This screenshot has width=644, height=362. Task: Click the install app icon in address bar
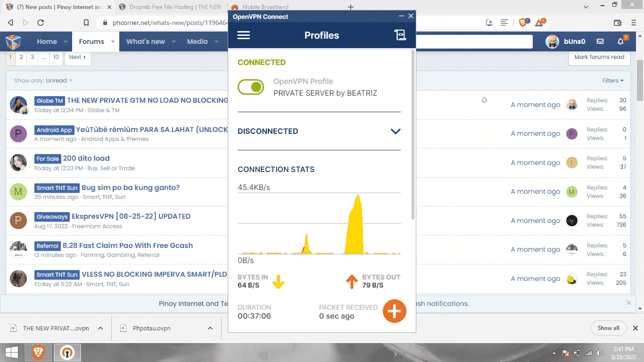pos(489,23)
